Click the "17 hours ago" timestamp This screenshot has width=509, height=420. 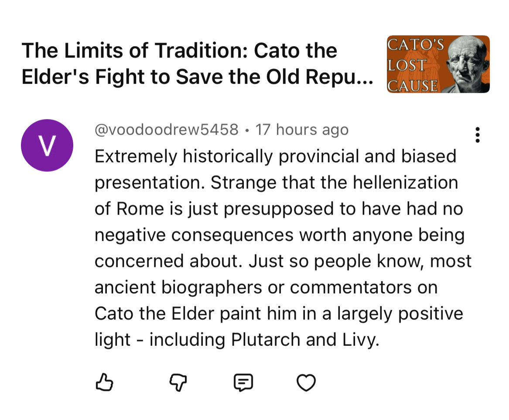[x=302, y=130]
